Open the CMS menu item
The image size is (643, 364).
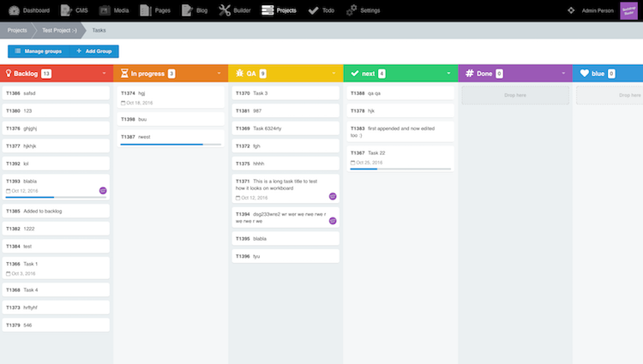75,10
